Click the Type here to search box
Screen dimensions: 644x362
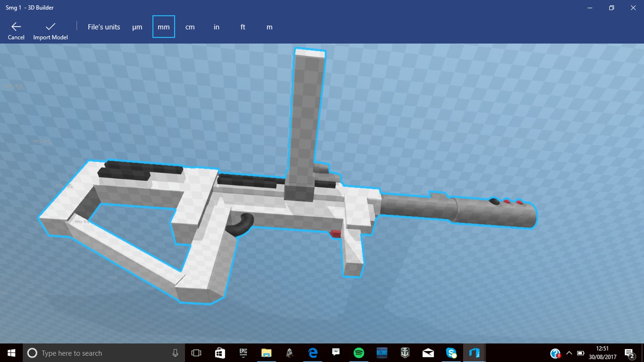point(104,353)
